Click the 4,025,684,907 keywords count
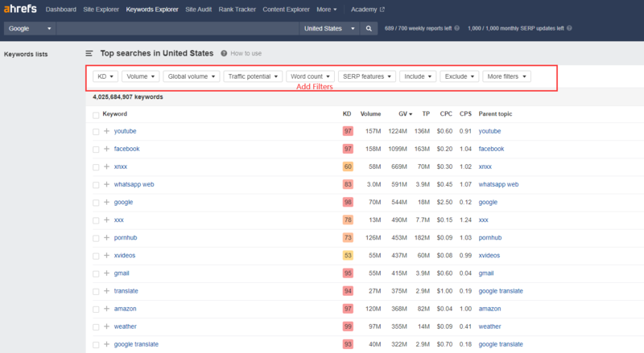The width and height of the screenshot is (644, 353). (x=128, y=96)
